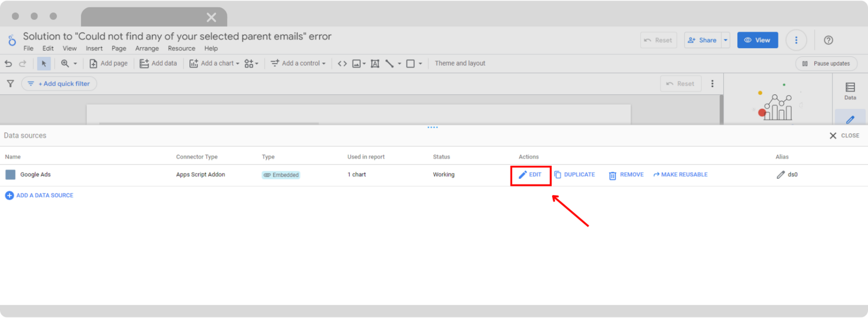Click the report title text
The height and width of the screenshot is (318, 868).
pos(177,36)
